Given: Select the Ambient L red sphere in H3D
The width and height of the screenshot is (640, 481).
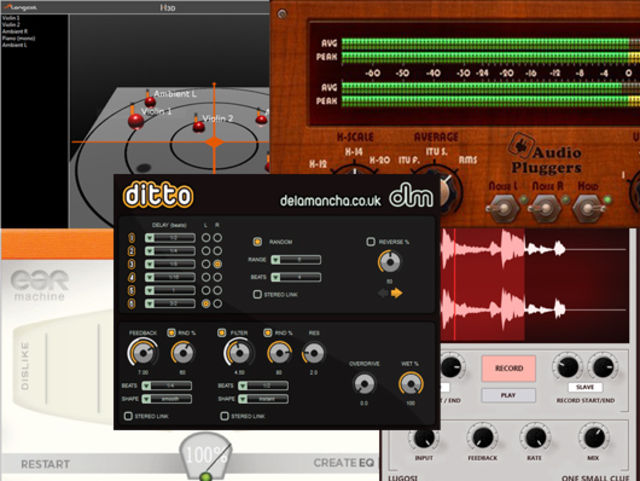Looking at the screenshot, I should [150, 102].
